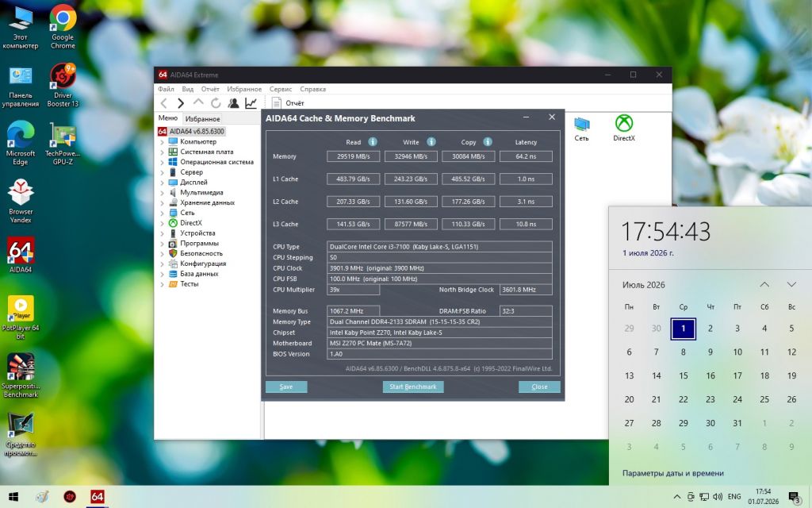Click the Read info icon
Screen dimensions: 812x508
pos(373,141)
